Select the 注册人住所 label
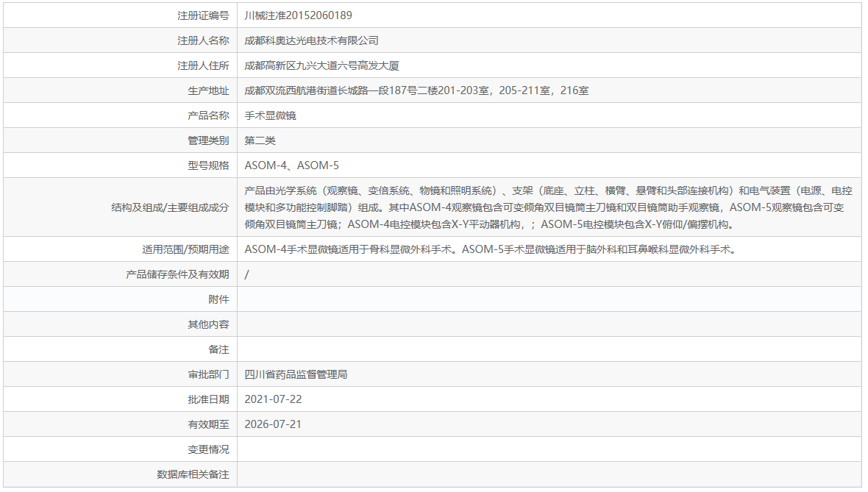The width and height of the screenshot is (868, 492). (x=202, y=65)
